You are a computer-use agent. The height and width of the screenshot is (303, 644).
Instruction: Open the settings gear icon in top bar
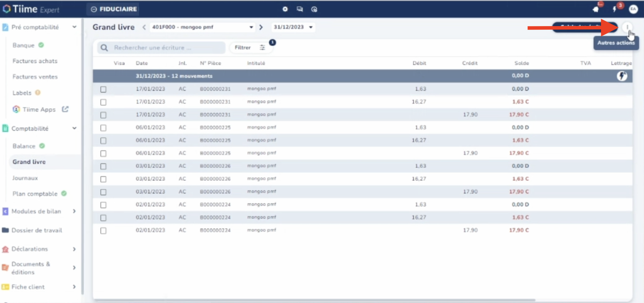285,9
